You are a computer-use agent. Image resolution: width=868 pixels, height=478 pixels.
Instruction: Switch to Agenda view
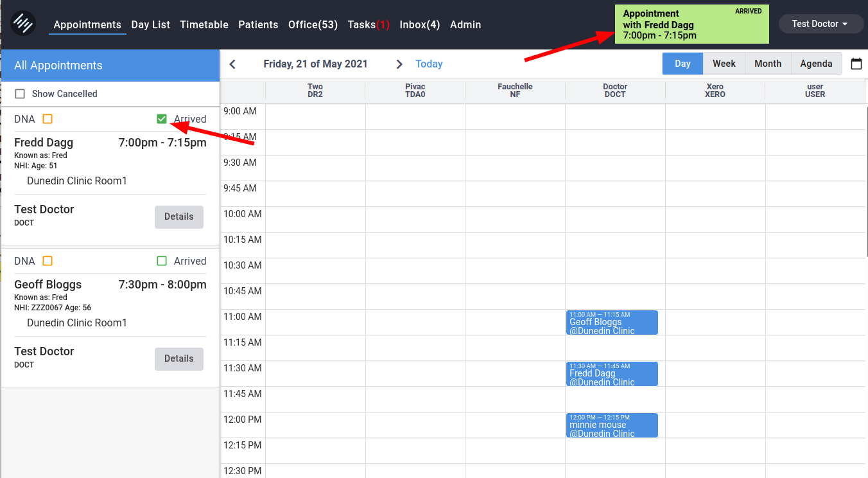coord(816,64)
